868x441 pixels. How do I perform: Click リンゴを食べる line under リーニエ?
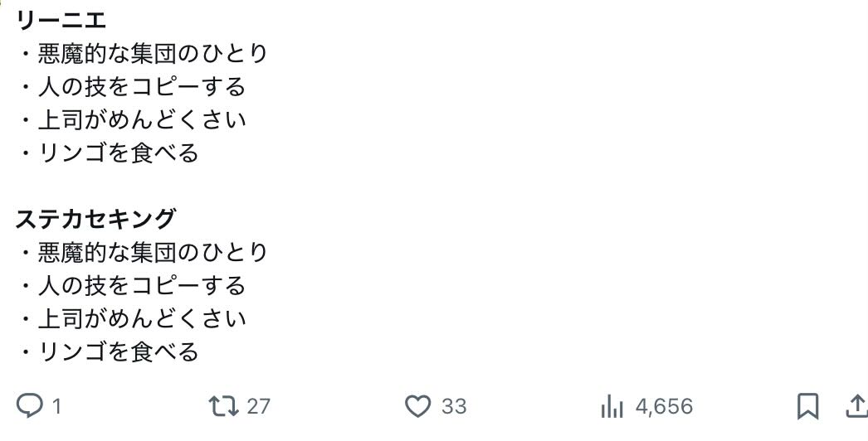click(118, 153)
